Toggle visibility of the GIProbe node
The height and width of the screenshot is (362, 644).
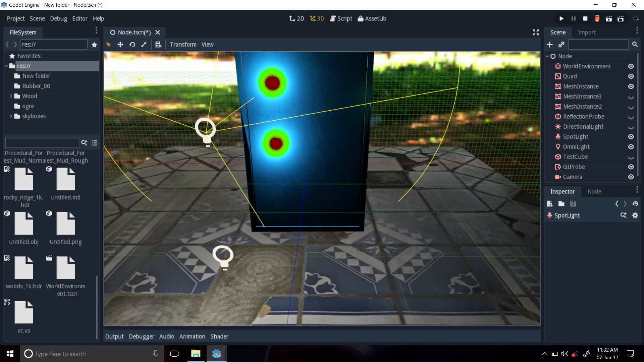[631, 167]
